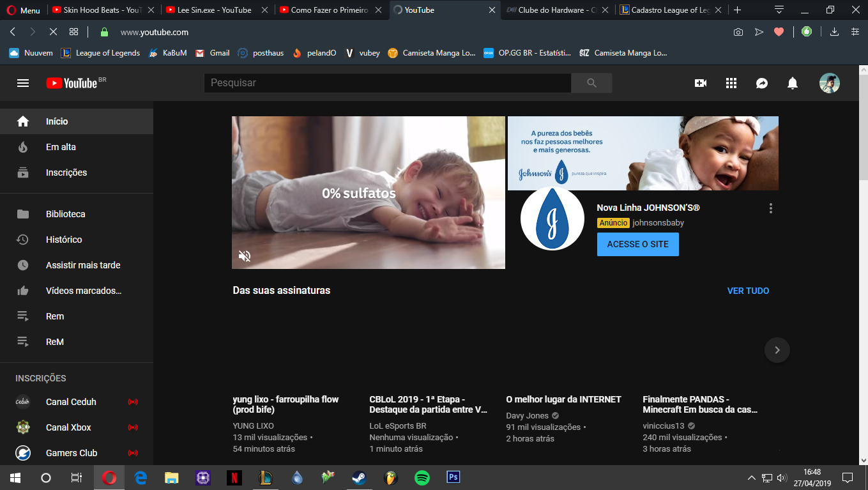Add page to bookmarks heart icon
The height and width of the screenshot is (490, 868).
point(779,32)
